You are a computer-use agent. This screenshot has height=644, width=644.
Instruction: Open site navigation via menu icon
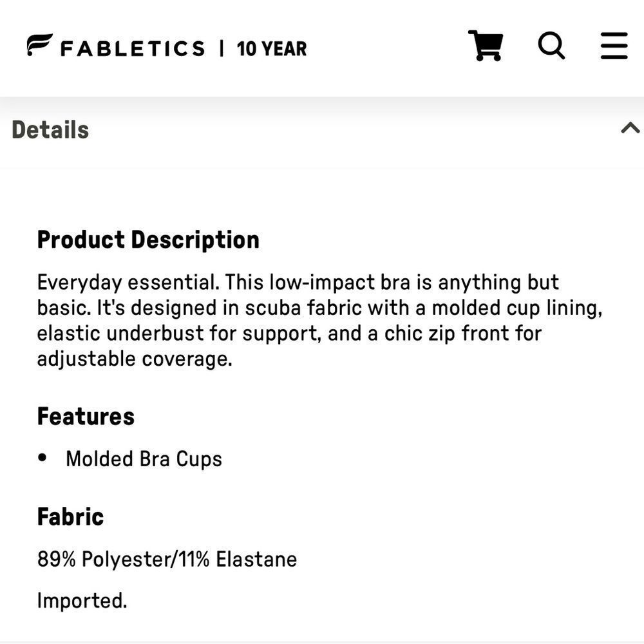click(614, 45)
